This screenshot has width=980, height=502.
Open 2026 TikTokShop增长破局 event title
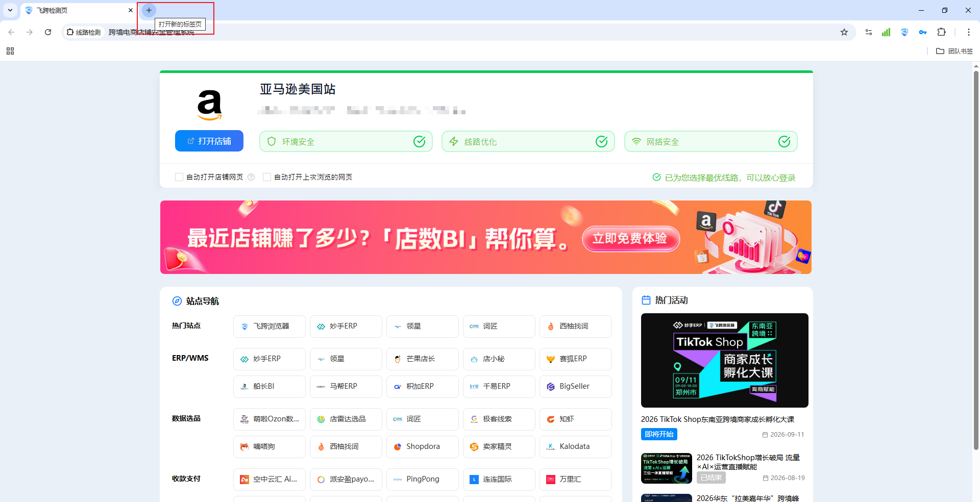(x=748, y=462)
